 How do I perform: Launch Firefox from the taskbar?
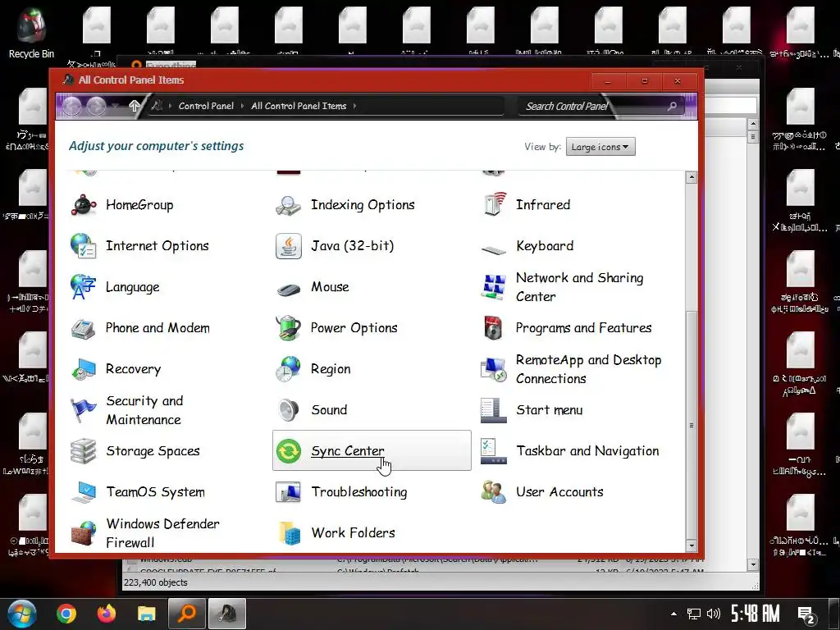click(107, 614)
